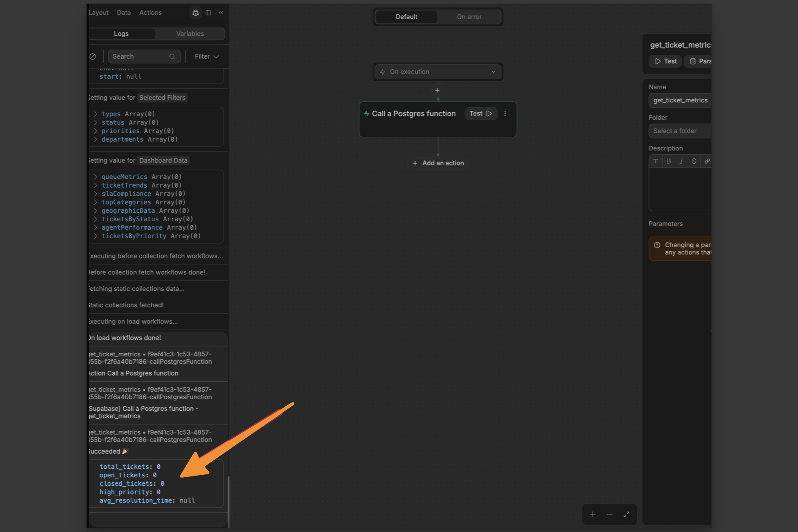Screen dimensions: 798x532
Task: Open the Data tab
Action: coord(124,13)
